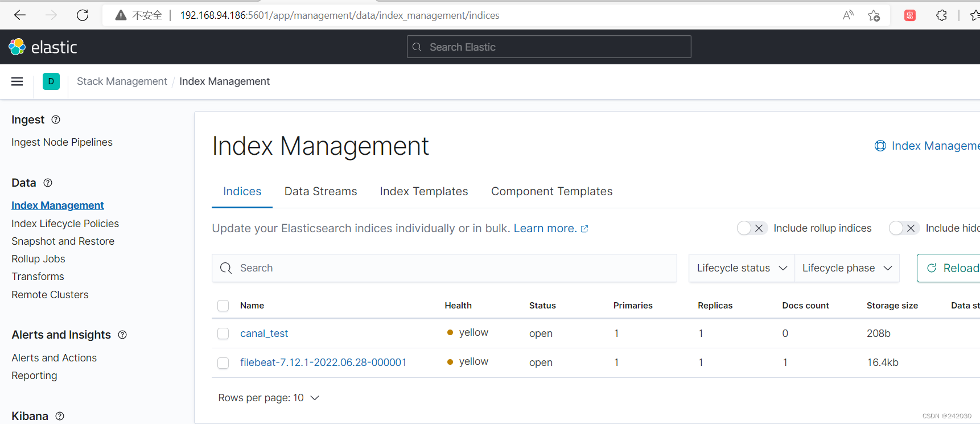This screenshot has width=980, height=424.
Task: Reload the browser page
Action: (x=83, y=15)
